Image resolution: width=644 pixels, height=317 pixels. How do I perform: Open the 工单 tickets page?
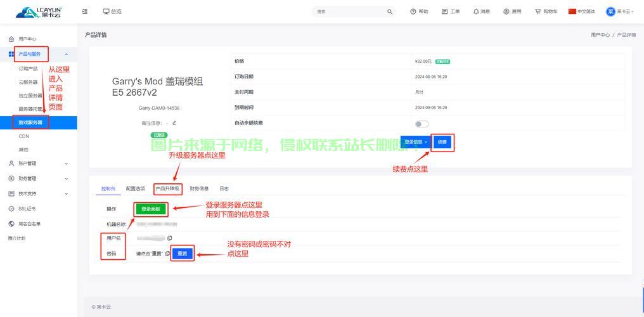click(x=451, y=11)
